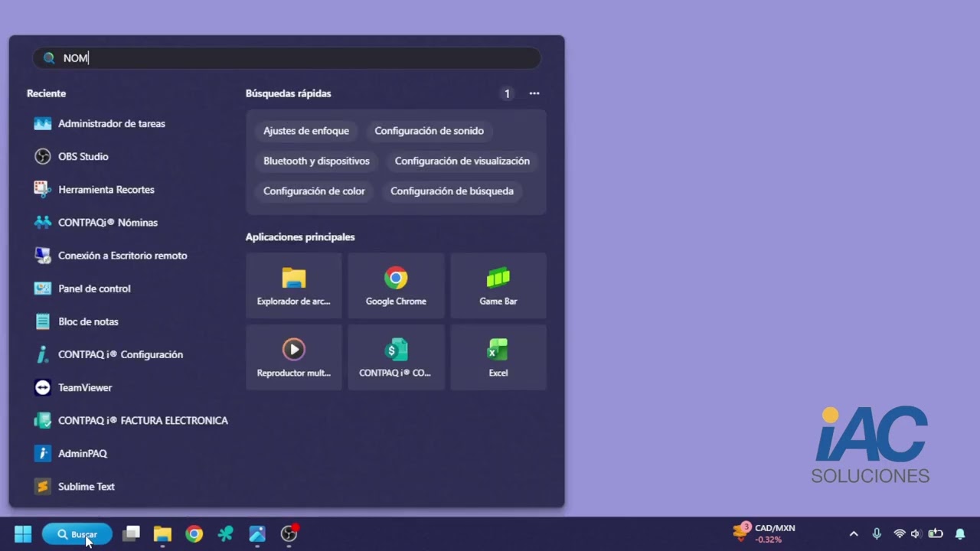The image size is (980, 551).
Task: Open the Explorador de archivos tile
Action: pos(294,285)
